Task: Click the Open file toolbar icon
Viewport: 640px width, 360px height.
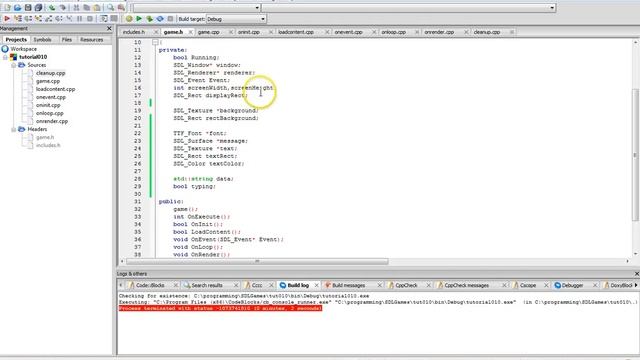Action: pos(17,7)
